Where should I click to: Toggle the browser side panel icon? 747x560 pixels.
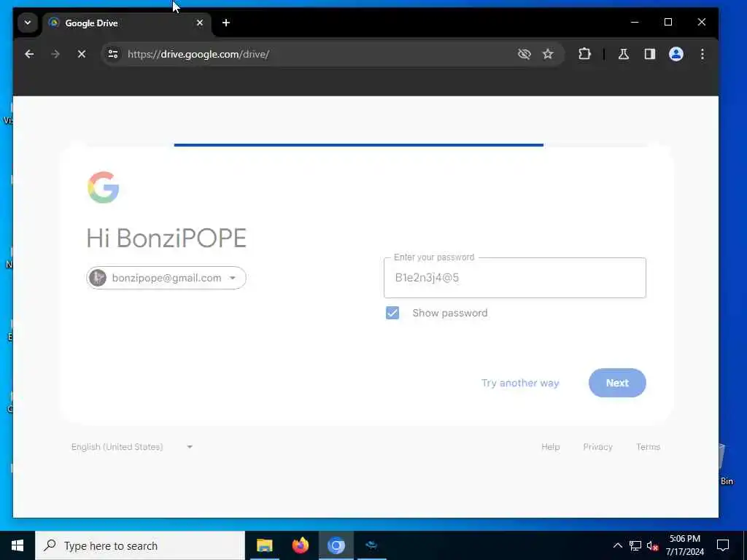point(650,54)
